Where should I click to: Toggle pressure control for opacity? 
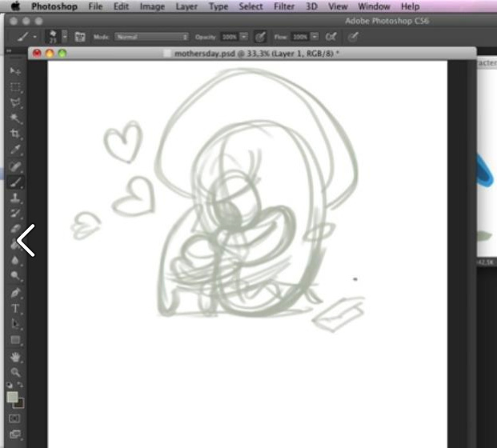260,37
